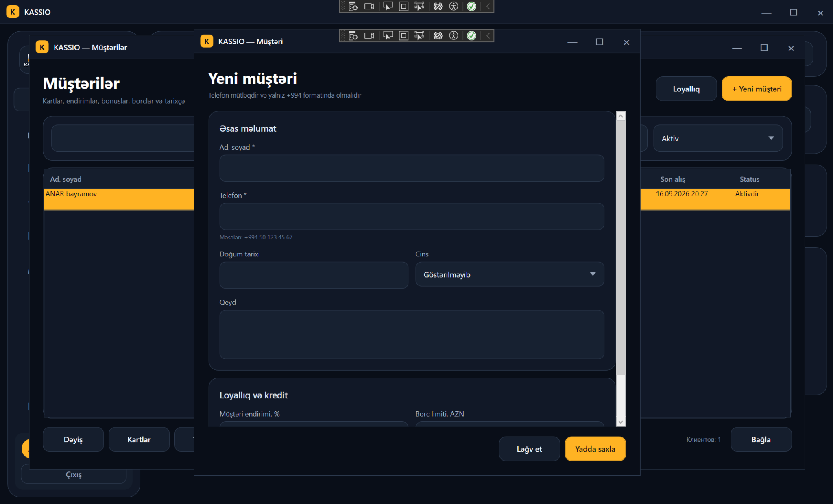Click the Aktivdir status cell

pos(747,194)
